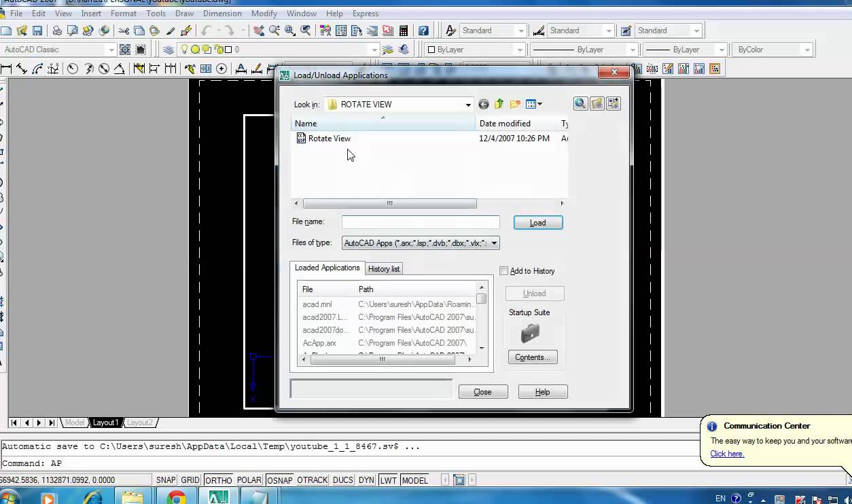Select the Pan Realtime tool

tap(259, 30)
